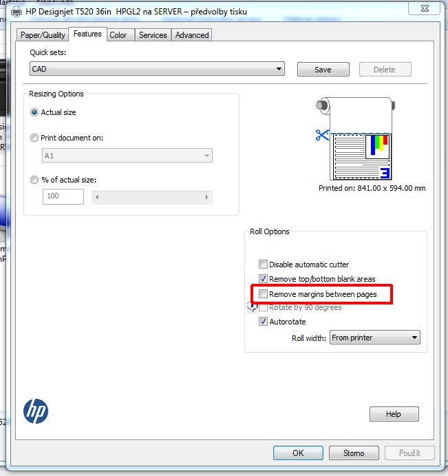Screen dimensions: 448x476
Task: Expand the Roll width dropdown
Action: [x=374, y=338]
